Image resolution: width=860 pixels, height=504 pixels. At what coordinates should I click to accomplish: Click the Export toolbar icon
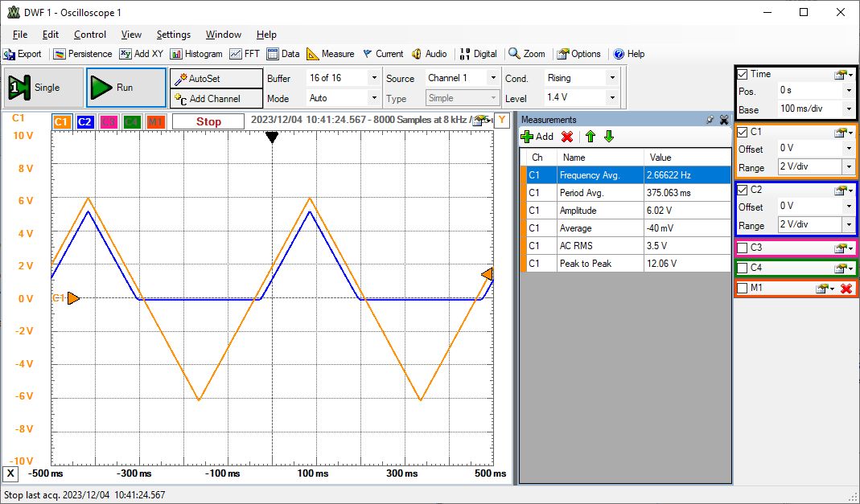point(10,54)
